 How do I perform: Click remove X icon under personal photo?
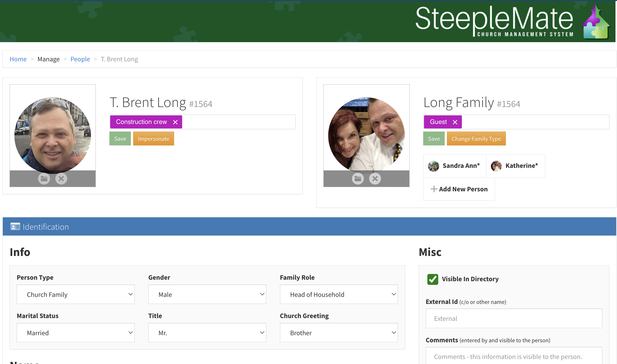(61, 179)
